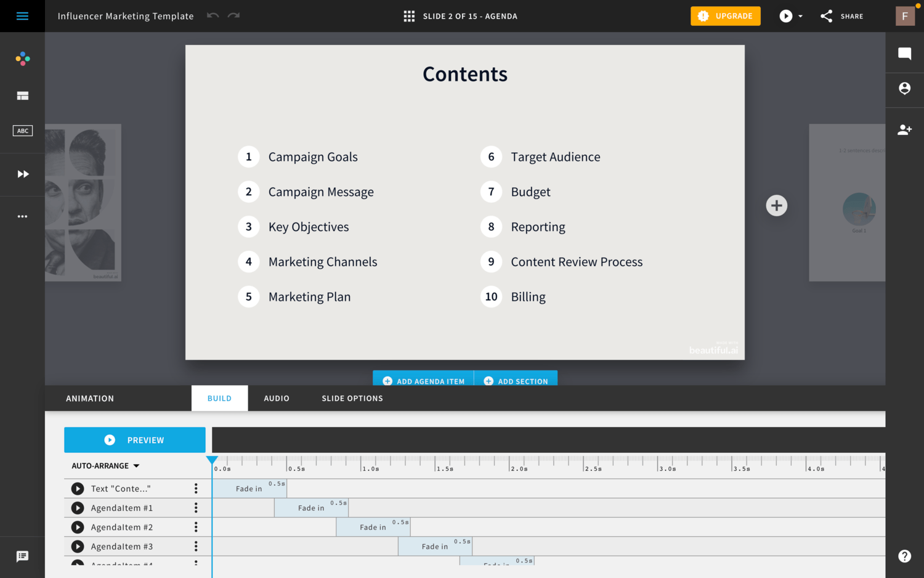Click the Upgrade button

click(725, 16)
